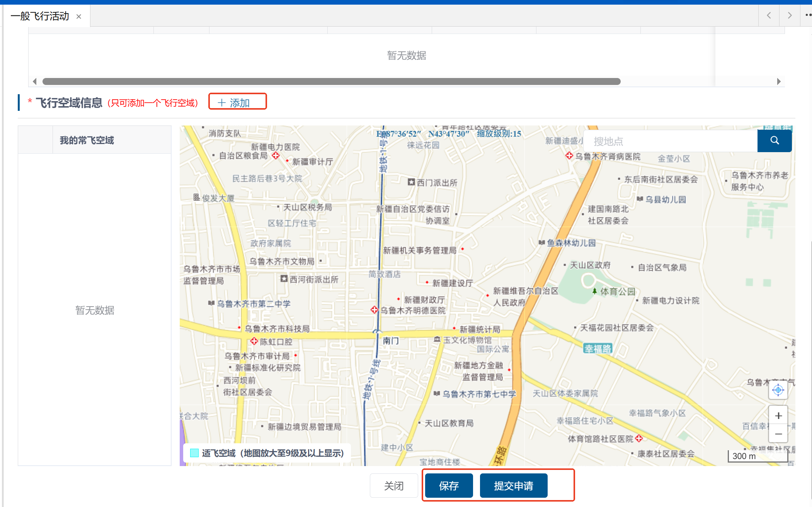Click the 乌鲁木齐肾病医院 hospital marker
Image resolution: width=812 pixels, height=507 pixels.
pyautogui.click(x=569, y=156)
